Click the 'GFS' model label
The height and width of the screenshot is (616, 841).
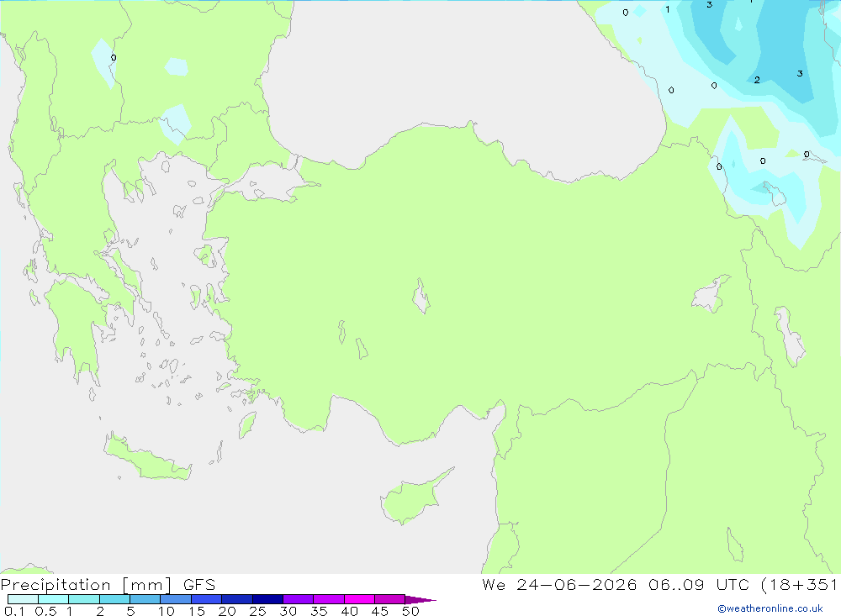tap(199, 585)
